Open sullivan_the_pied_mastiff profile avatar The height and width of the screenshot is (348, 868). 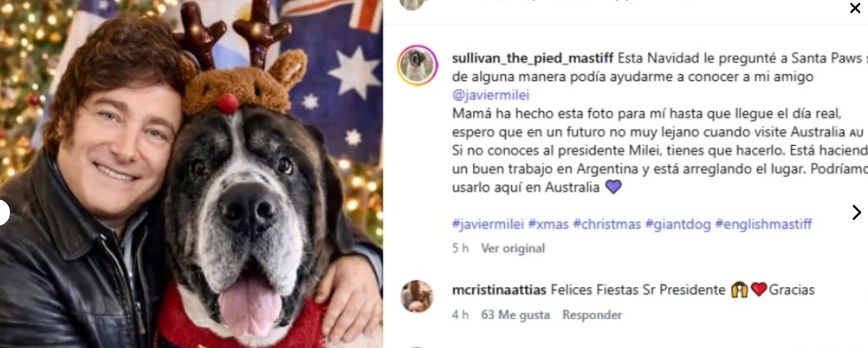click(x=417, y=66)
